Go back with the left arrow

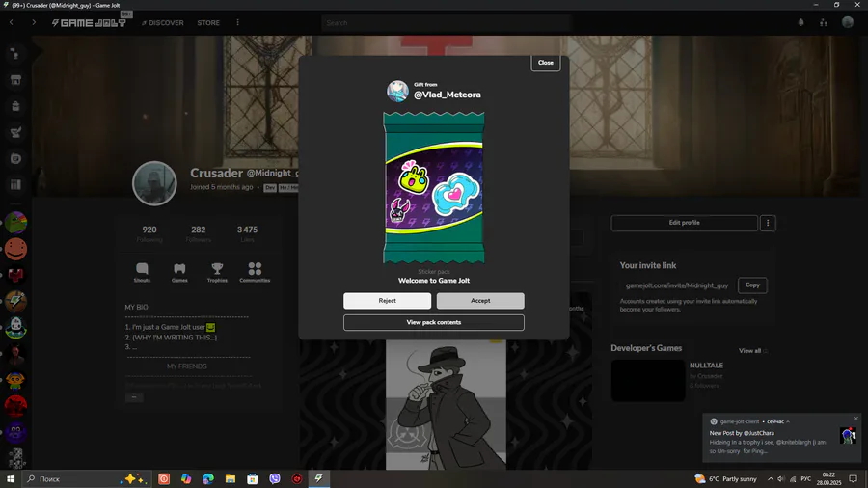point(11,23)
